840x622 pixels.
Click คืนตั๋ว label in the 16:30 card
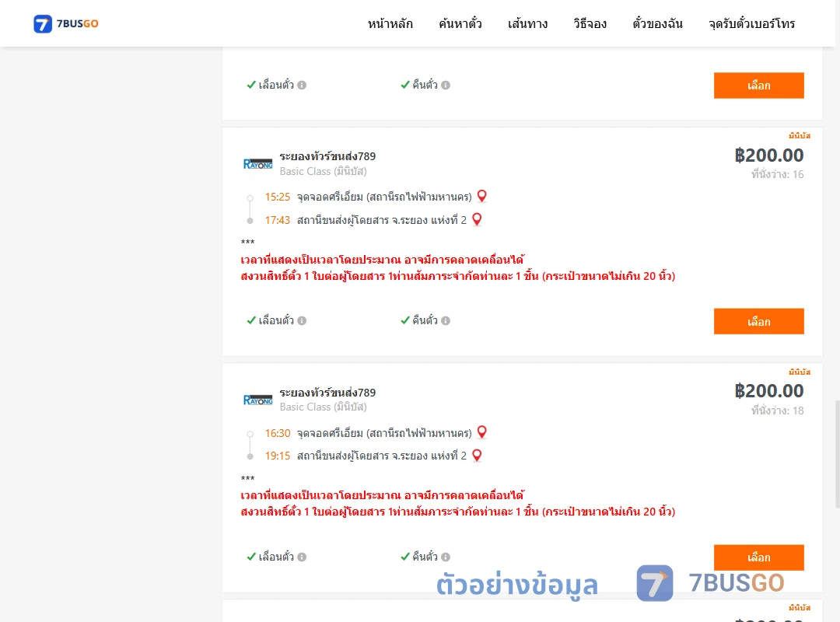click(x=425, y=557)
